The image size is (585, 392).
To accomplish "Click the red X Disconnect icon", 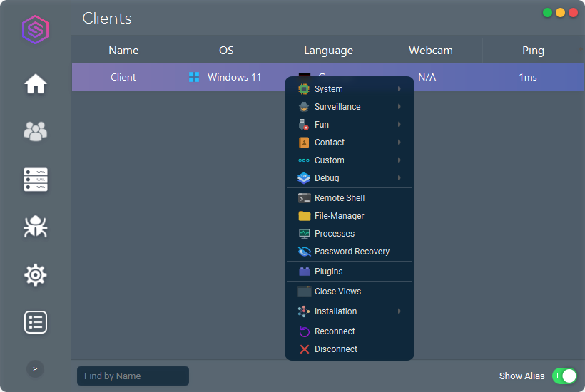I will [x=304, y=349].
